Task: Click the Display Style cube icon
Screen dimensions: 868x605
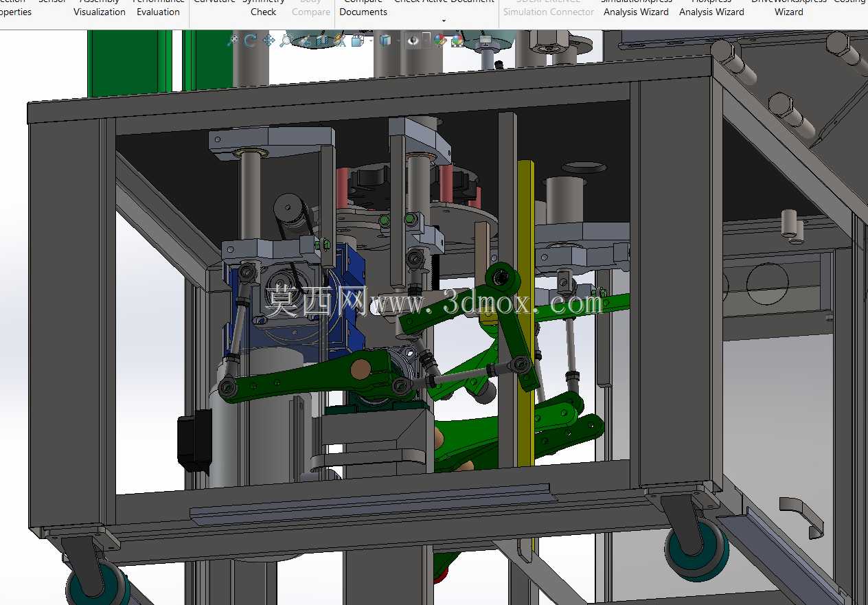Action: point(385,41)
